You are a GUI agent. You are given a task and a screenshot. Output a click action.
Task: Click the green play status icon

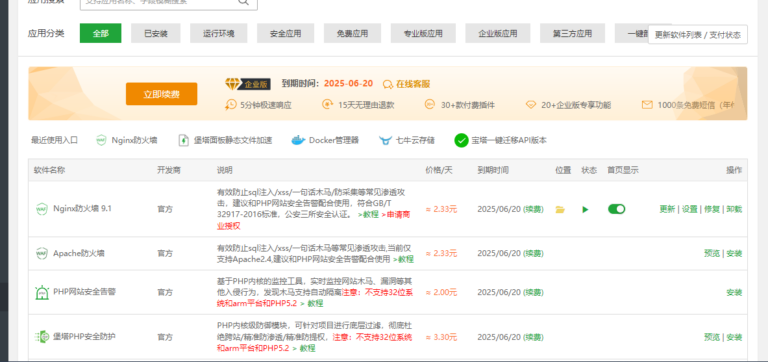coord(585,210)
